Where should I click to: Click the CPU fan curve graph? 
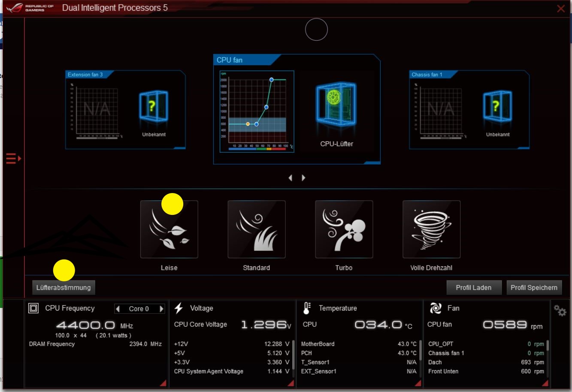tap(257, 112)
